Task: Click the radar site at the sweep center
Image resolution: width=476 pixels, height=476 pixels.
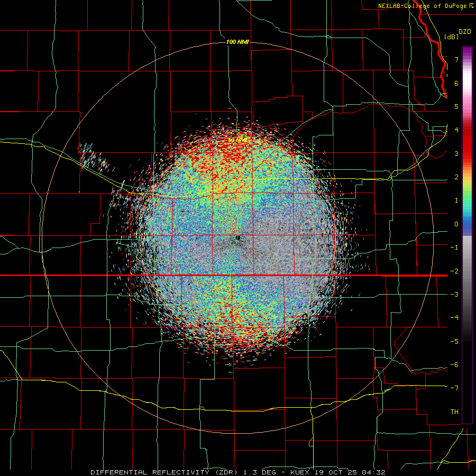Action: click(x=238, y=237)
